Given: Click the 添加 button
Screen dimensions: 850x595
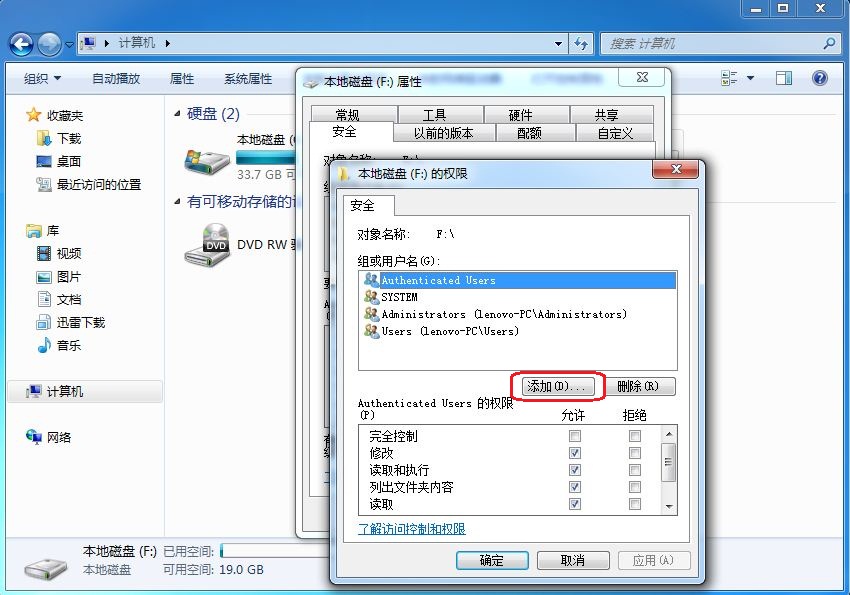Looking at the screenshot, I should 559,386.
